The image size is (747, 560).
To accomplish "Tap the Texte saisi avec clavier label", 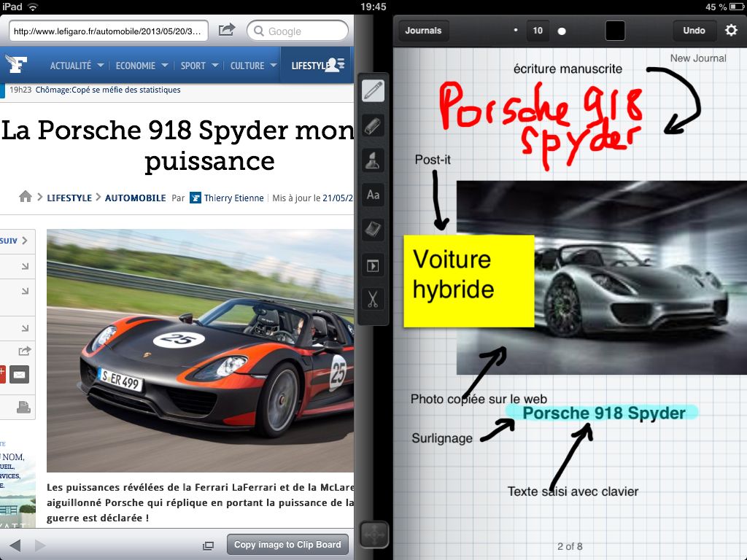I will 573,491.
